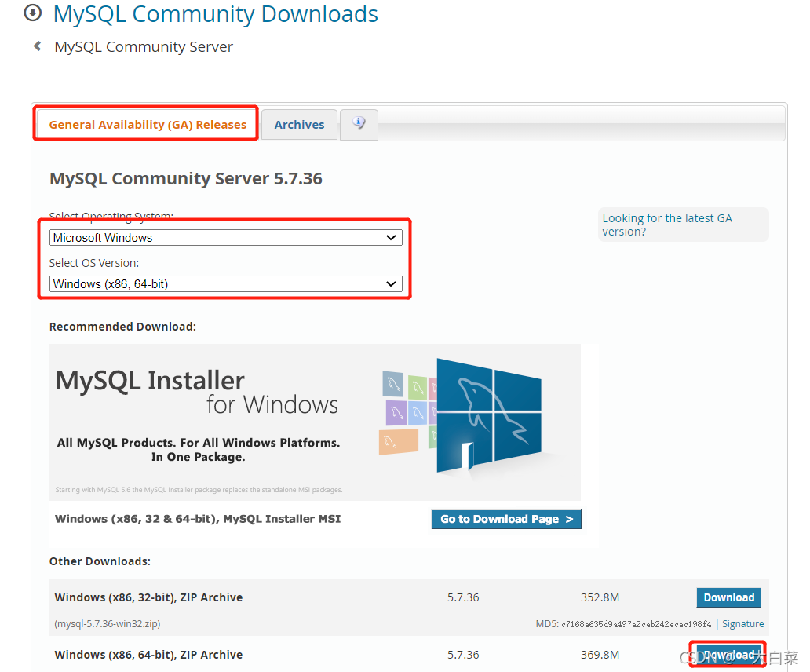Click the Other Downloads: label

click(x=100, y=561)
